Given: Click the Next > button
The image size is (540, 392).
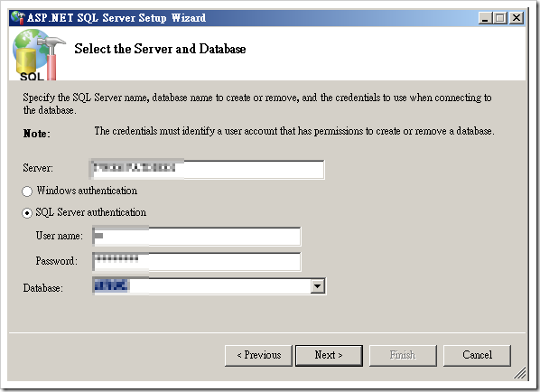Looking at the screenshot, I should 329,355.
